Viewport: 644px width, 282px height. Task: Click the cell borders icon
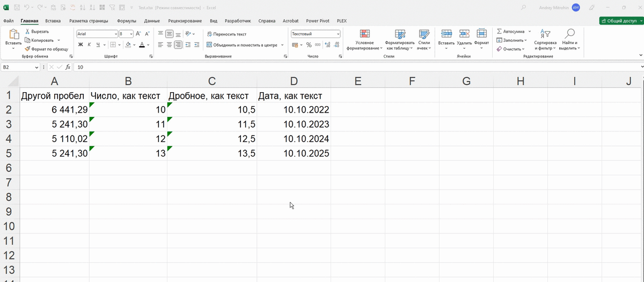112,45
